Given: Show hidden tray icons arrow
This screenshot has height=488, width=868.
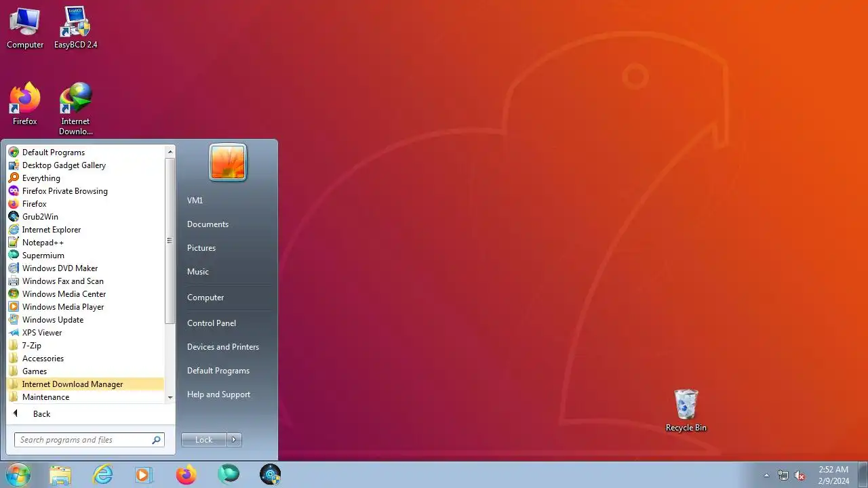Looking at the screenshot, I should [766, 476].
